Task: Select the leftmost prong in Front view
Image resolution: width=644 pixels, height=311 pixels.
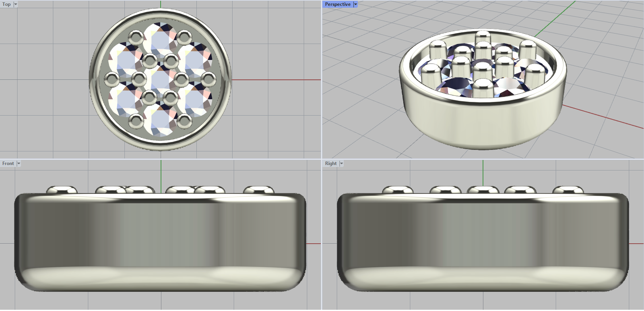Action: pos(62,190)
